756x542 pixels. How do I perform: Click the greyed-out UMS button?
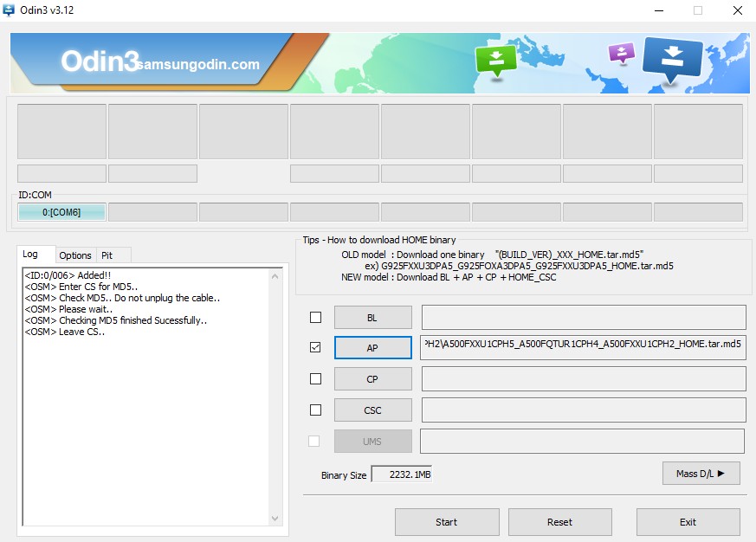[373, 442]
